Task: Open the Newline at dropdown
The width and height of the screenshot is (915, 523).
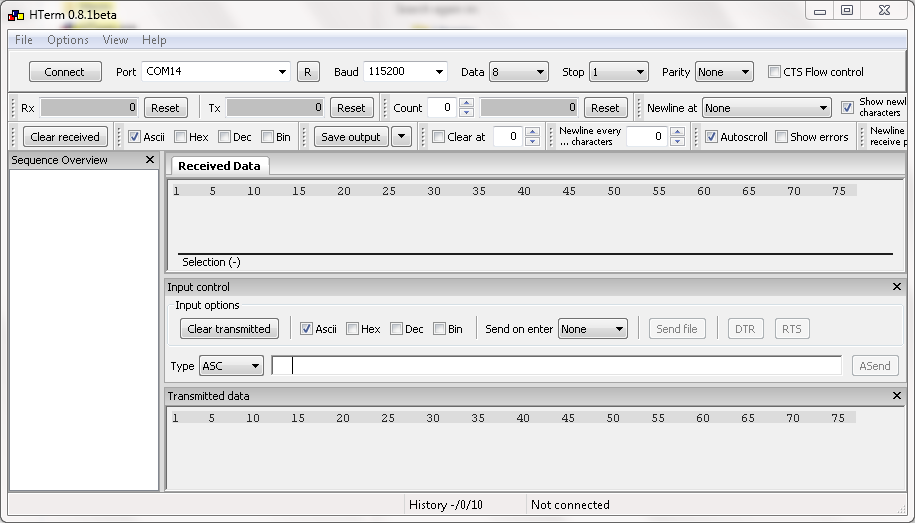Action: pos(766,107)
